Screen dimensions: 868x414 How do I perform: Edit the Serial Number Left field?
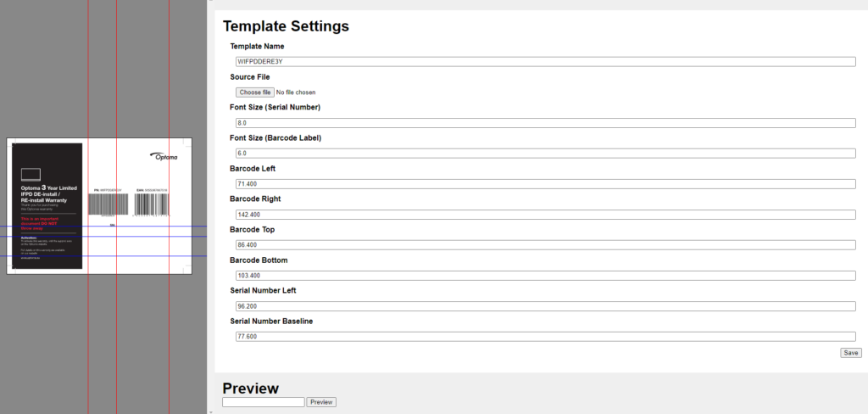point(545,306)
